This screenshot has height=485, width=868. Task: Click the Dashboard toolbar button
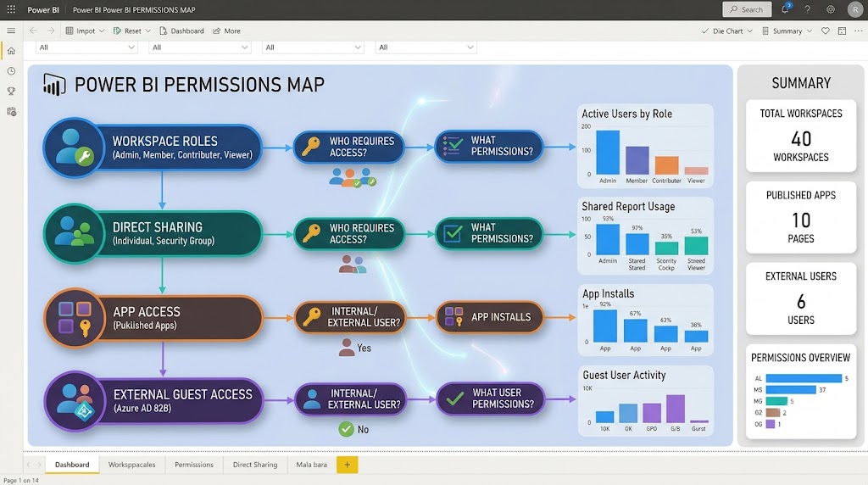pos(181,31)
